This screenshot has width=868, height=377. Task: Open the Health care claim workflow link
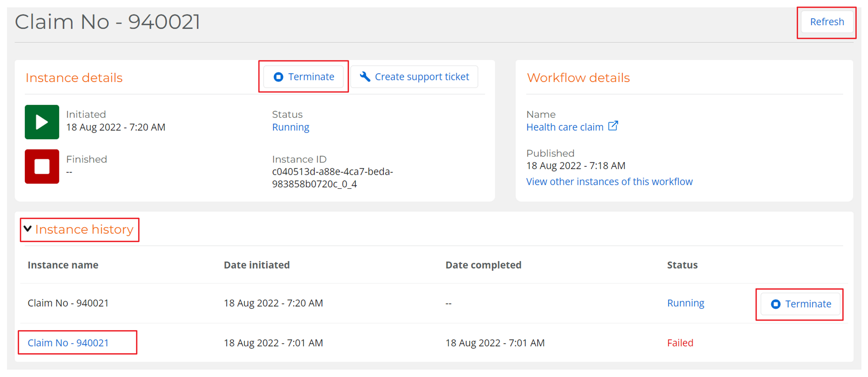click(x=565, y=127)
